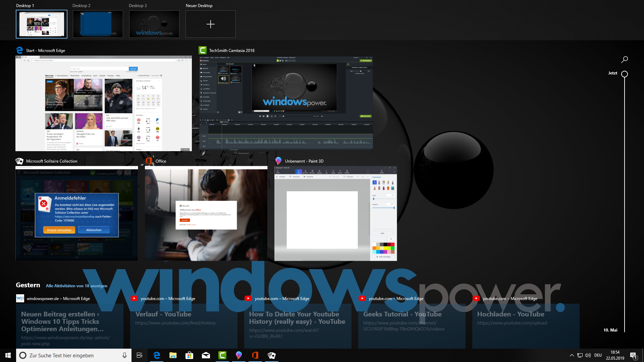Open 'Verlauf - YouTube' activity card

184,326
